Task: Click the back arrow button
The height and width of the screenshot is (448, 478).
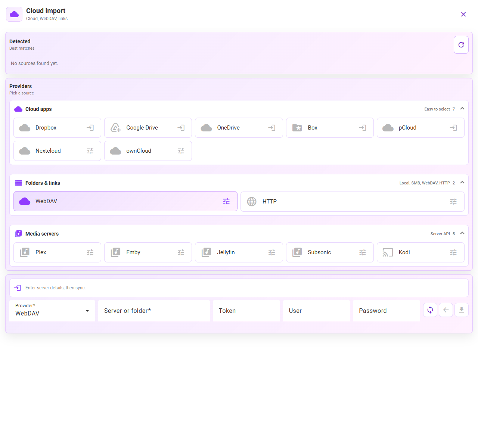Action: point(446,310)
